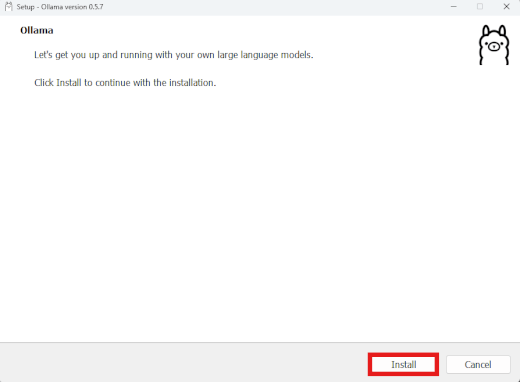
Task: Click 'Setup - Ollama version 0.5.7' title
Action: 60,7
